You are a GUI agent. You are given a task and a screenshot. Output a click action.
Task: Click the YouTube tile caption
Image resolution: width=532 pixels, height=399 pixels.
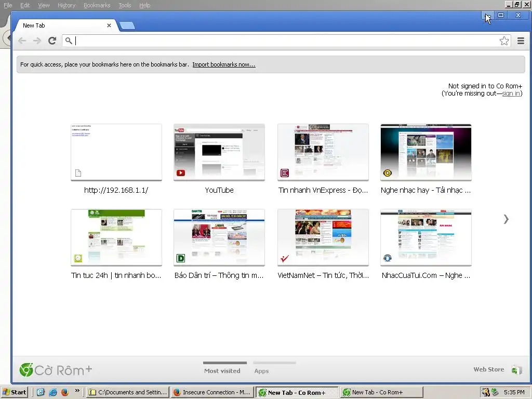click(219, 190)
